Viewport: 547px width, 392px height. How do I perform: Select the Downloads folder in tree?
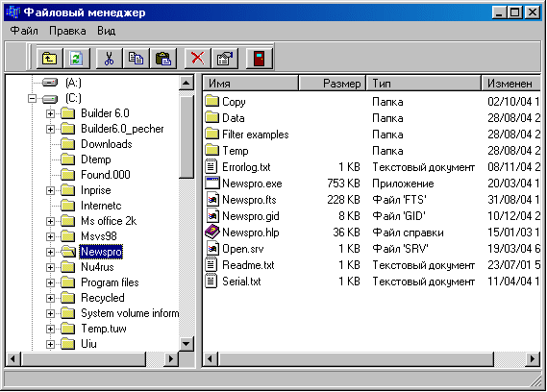pyautogui.click(x=107, y=144)
